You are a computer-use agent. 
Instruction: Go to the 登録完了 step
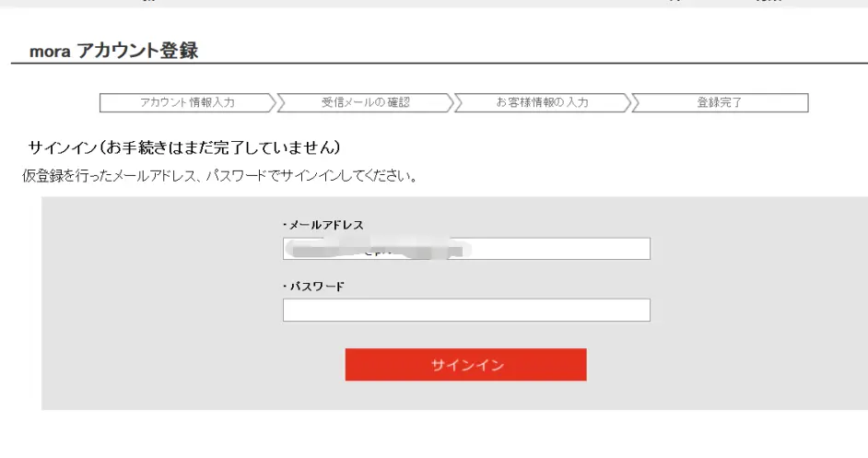point(720,102)
